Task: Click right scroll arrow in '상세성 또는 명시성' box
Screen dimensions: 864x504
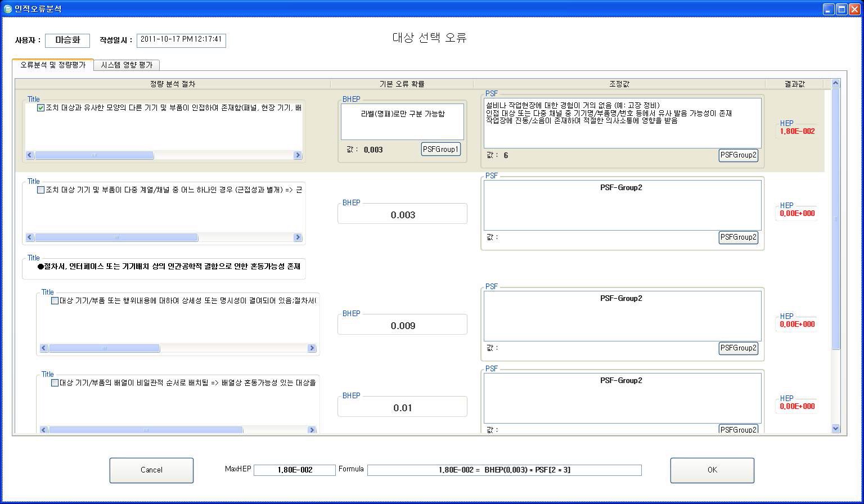Action: click(x=312, y=348)
